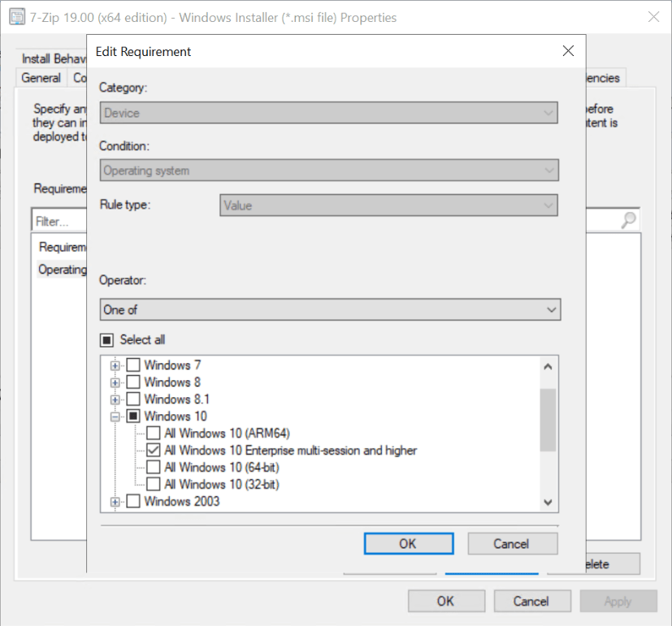This screenshot has height=626, width=672.
Task: Click OK in Edit Requirement dialog
Action: (x=409, y=544)
